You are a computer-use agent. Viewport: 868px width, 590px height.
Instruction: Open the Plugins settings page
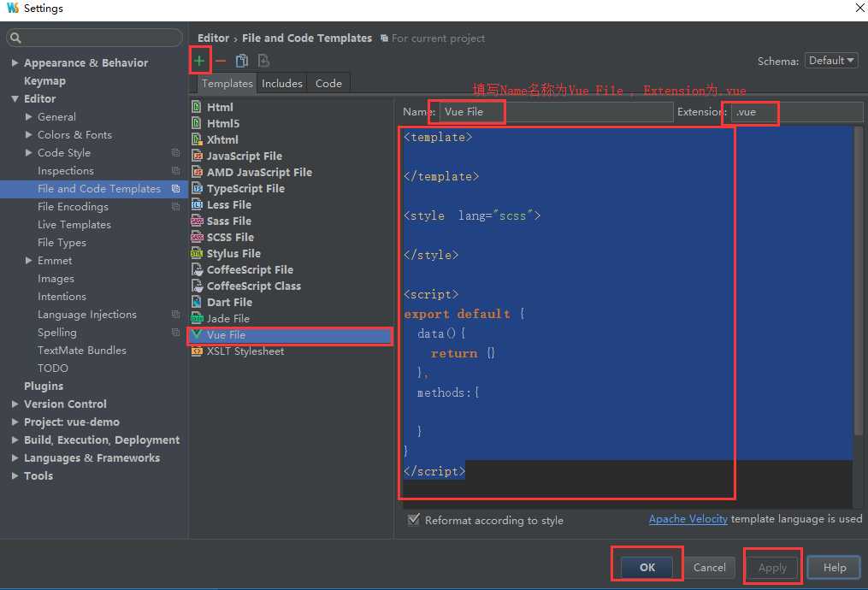[x=43, y=386]
